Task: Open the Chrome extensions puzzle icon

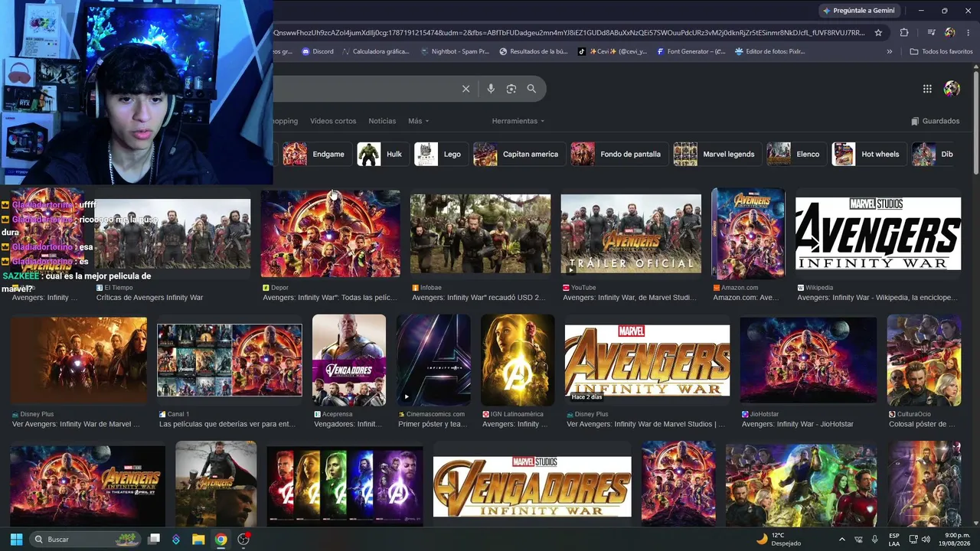Action: (904, 33)
